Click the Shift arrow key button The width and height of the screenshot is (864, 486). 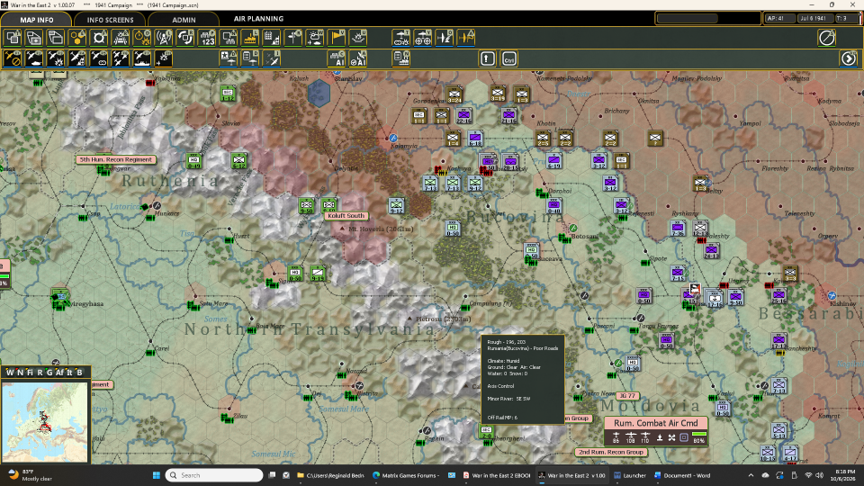click(487, 58)
